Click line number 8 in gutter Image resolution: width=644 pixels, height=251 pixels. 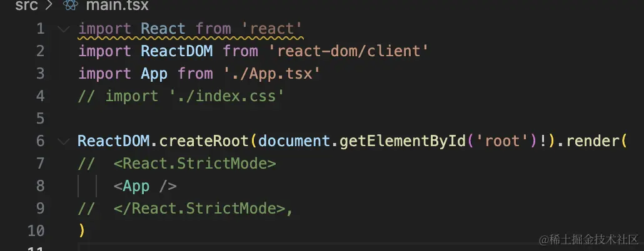(x=40, y=186)
